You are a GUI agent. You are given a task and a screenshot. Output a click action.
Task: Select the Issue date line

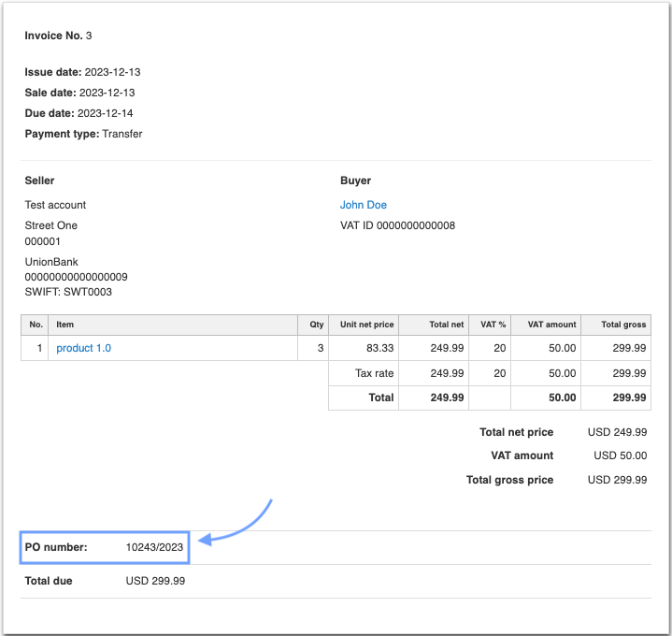(x=82, y=72)
